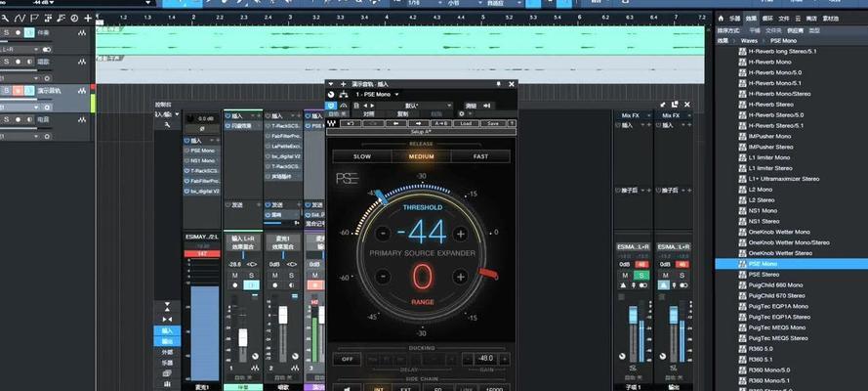Select OneKnob Wetter Stereo in browser
This screenshot has width=868, height=391.
pyautogui.click(x=780, y=253)
